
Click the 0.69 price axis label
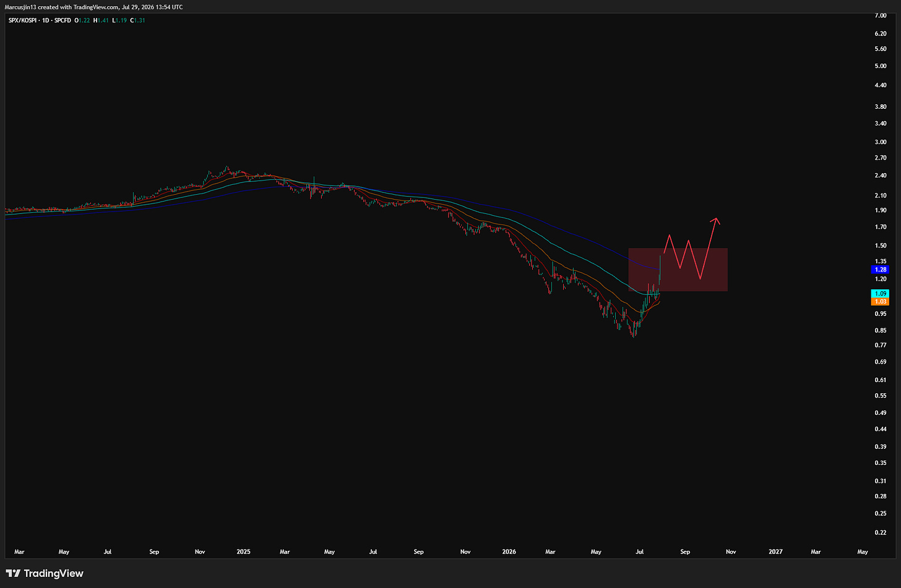pos(880,362)
